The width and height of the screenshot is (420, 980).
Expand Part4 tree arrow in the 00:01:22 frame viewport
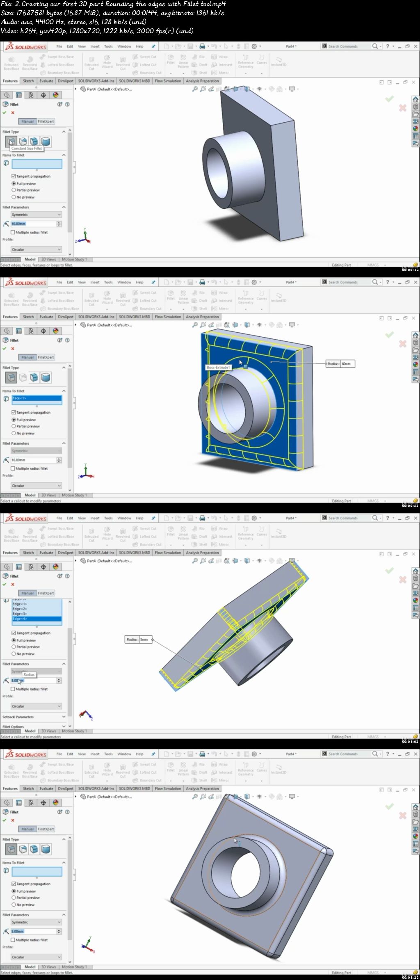tap(76, 797)
